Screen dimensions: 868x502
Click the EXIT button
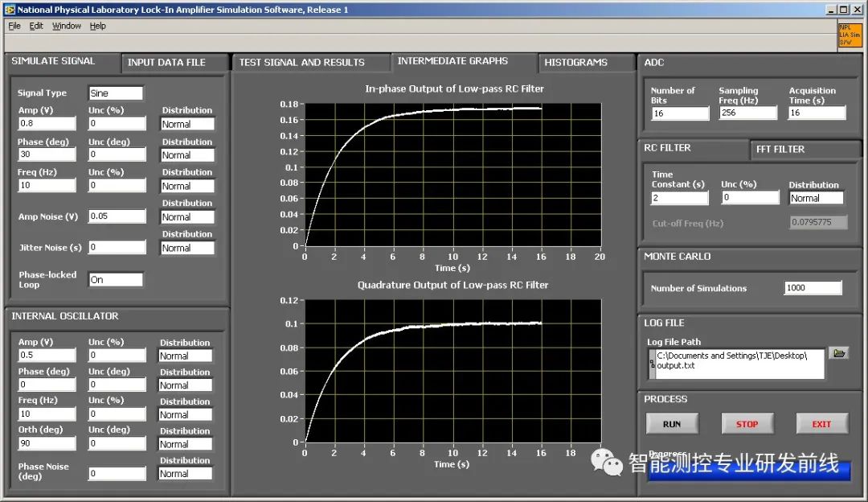(x=821, y=424)
